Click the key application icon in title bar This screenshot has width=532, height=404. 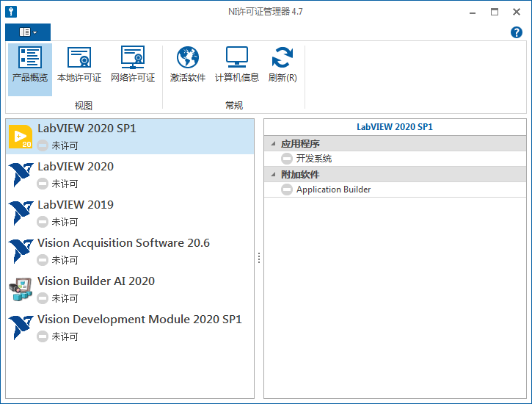coord(11,12)
